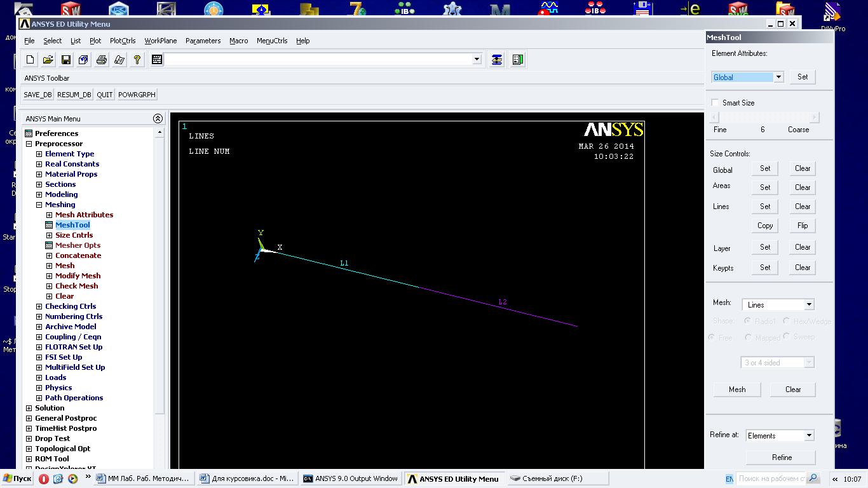Screen dimensions: 868x488
Task: Click the Contact Manager toolbar icon
Action: pyautogui.click(x=517, y=60)
